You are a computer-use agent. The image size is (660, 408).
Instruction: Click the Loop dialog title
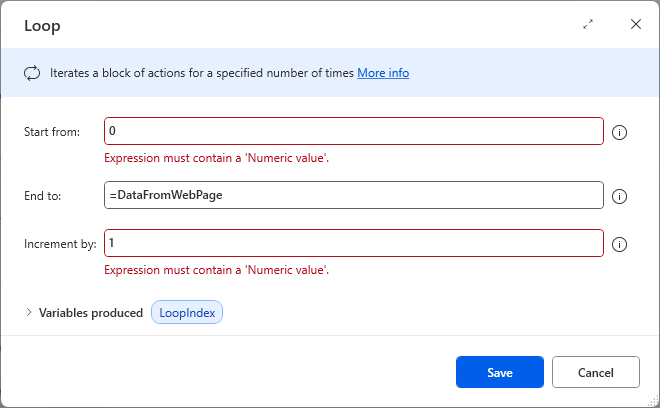click(x=42, y=26)
